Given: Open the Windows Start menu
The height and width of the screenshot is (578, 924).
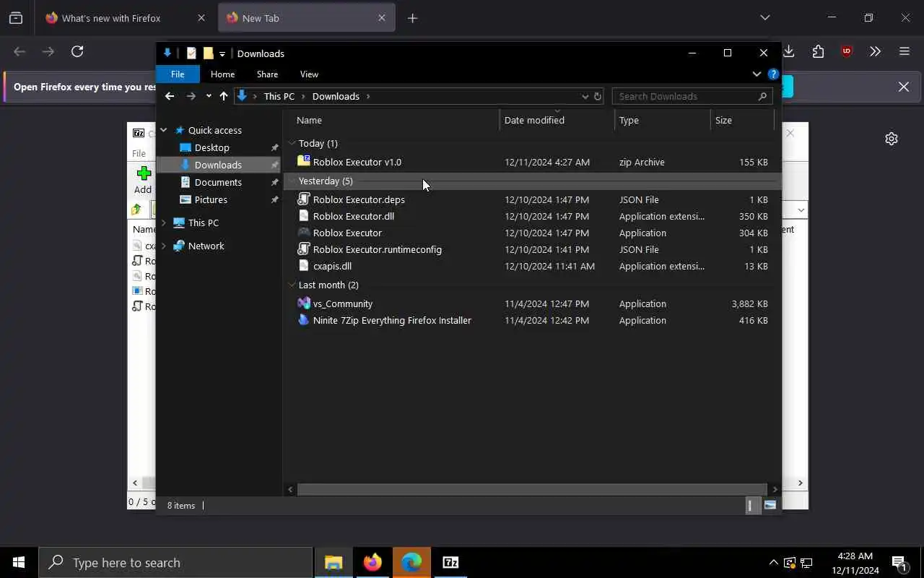Looking at the screenshot, I should point(19,562).
